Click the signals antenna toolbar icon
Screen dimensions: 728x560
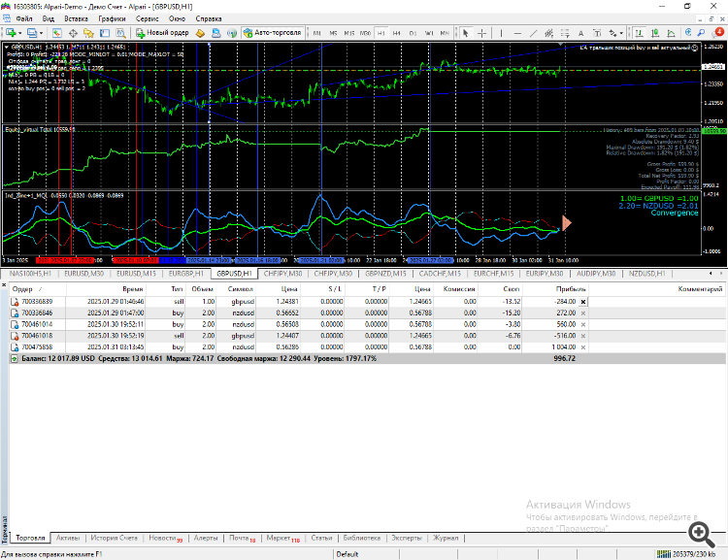click(232, 33)
